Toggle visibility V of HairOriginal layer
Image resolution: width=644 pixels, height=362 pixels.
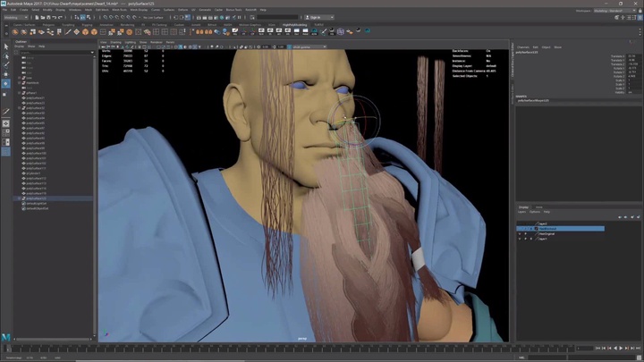click(520, 234)
